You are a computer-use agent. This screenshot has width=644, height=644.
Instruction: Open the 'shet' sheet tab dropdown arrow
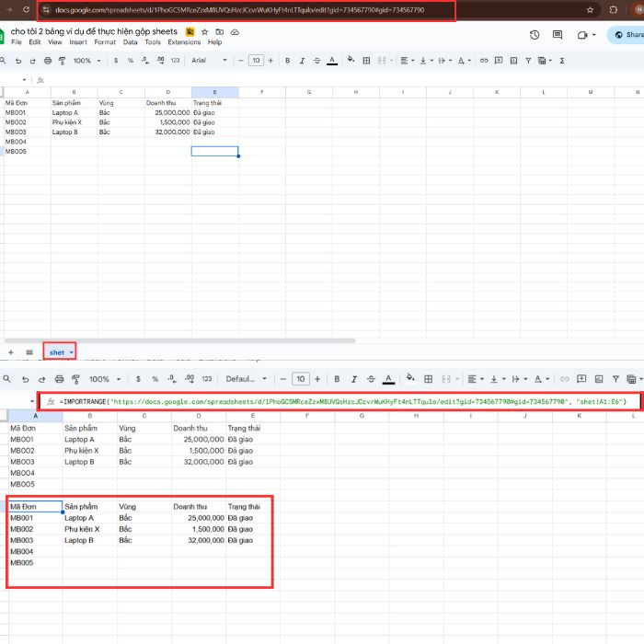point(72,352)
